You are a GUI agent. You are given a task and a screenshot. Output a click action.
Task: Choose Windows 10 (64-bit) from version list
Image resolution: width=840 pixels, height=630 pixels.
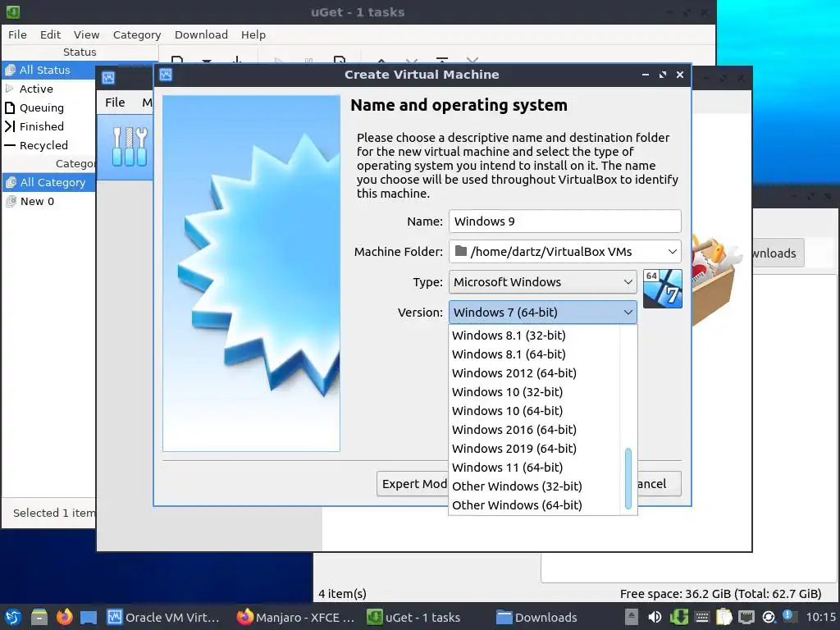534,411
